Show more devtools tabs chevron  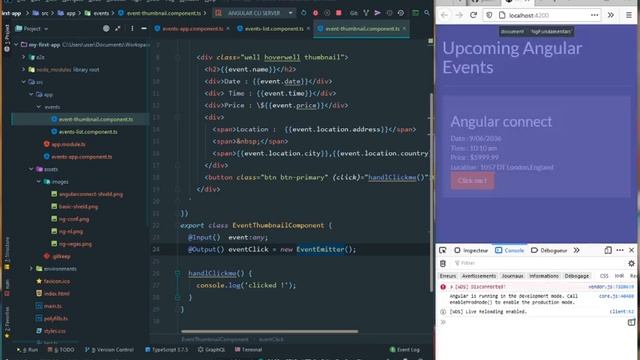tap(576, 250)
